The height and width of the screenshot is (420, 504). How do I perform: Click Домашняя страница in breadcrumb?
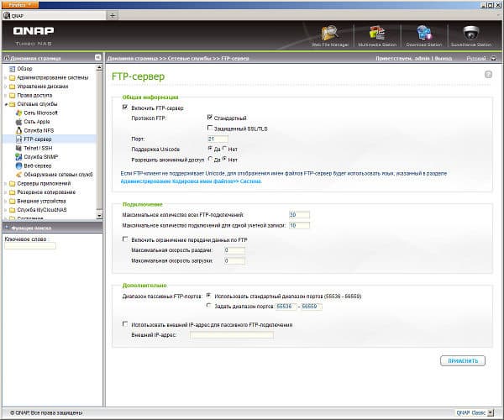tap(133, 59)
